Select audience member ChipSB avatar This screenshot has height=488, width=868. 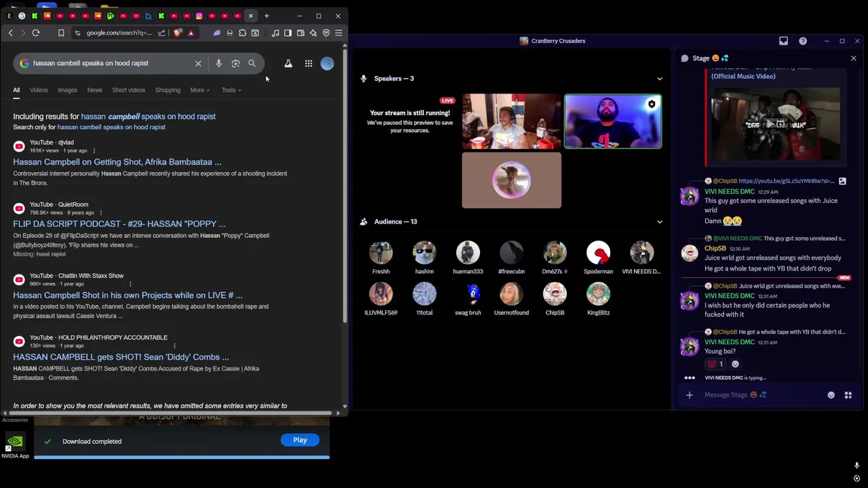coord(555,294)
